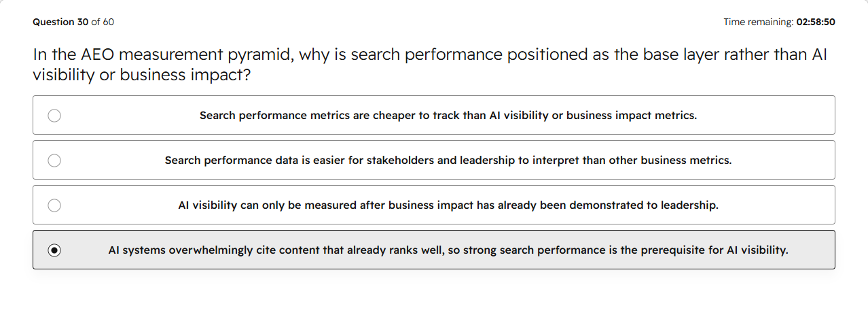The height and width of the screenshot is (317, 868).
Task: Click the 'of 60' text in the counter
Action: (x=103, y=22)
